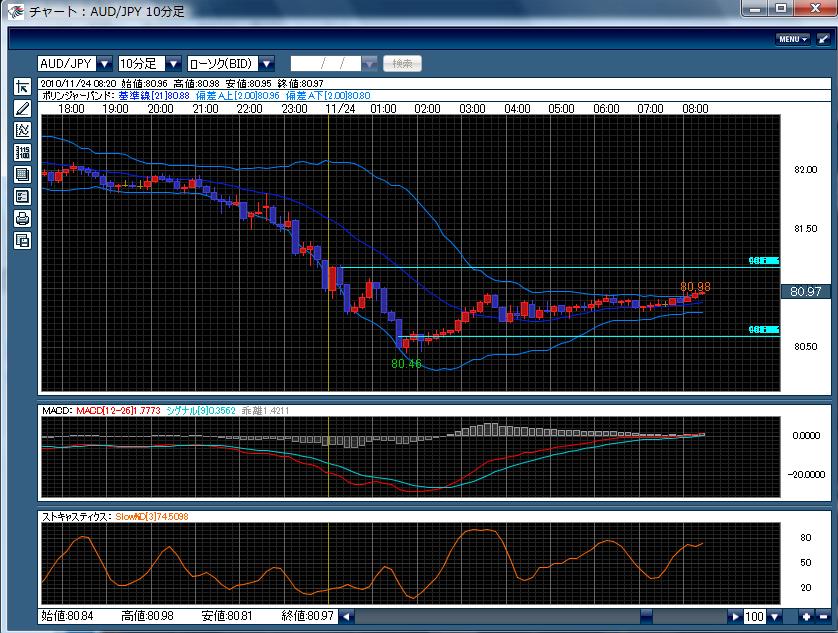Click the 終値:80.97 status bar value
Screen dimensions: 838x633
point(308,616)
